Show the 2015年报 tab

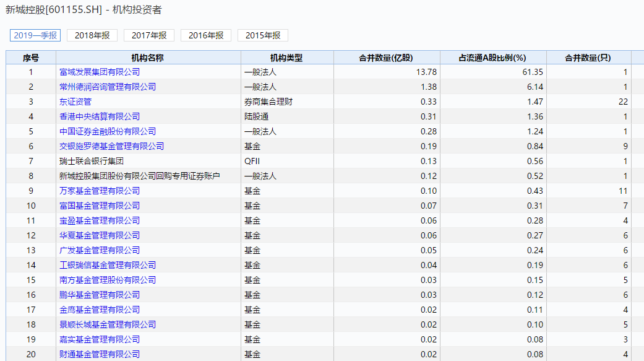tap(263, 35)
